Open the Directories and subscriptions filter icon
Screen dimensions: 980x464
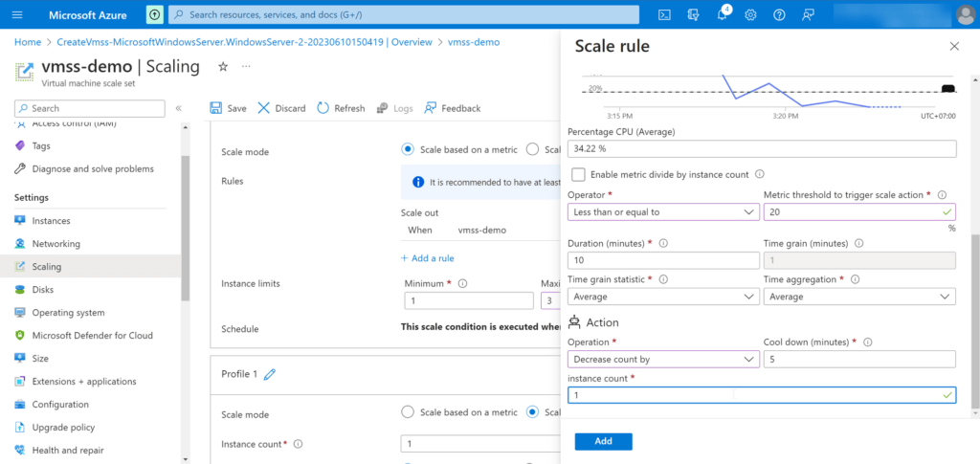click(693, 15)
